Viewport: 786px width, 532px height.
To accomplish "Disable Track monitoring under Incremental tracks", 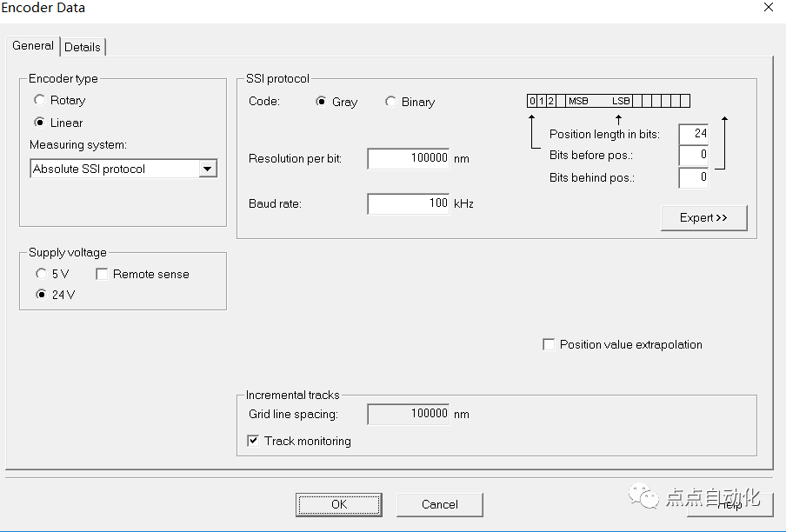I will click(252, 441).
